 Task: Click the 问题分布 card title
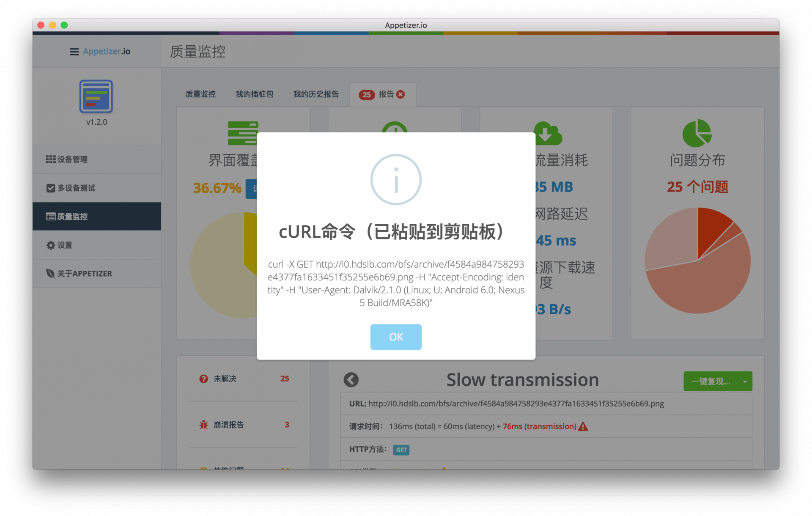(697, 160)
